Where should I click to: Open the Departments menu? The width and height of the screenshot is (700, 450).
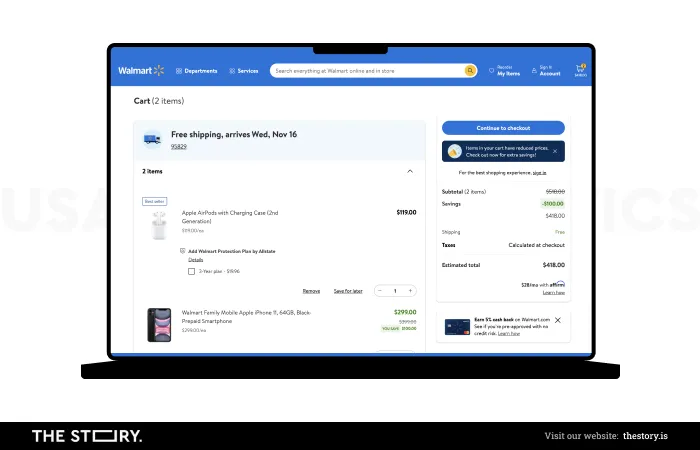[x=196, y=71]
